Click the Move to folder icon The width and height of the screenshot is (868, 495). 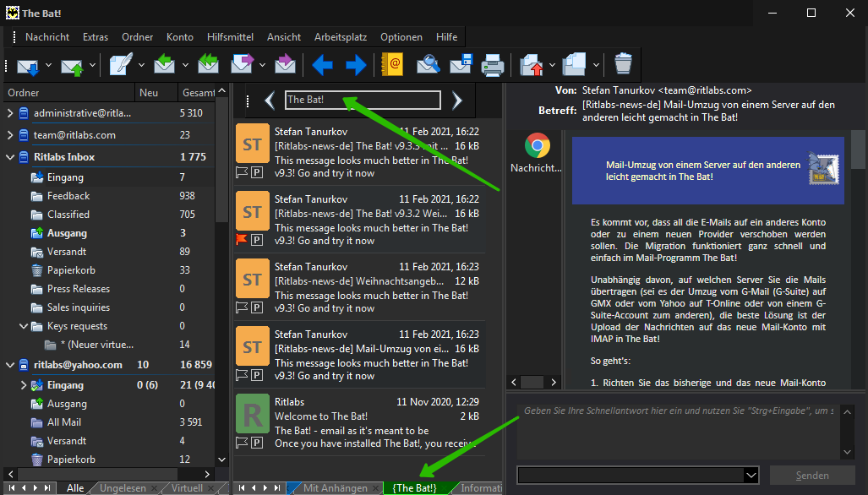(532, 65)
